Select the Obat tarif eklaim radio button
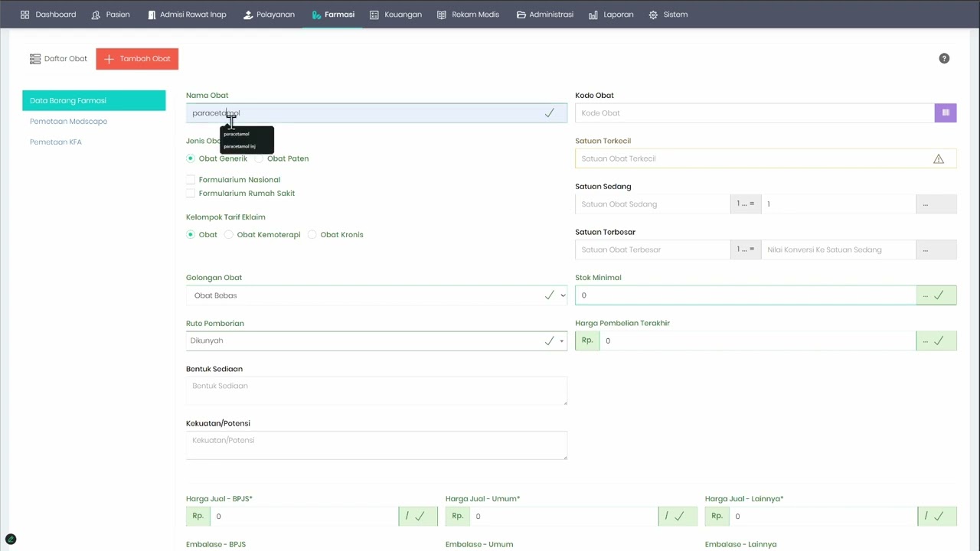The image size is (980, 551). click(x=191, y=235)
